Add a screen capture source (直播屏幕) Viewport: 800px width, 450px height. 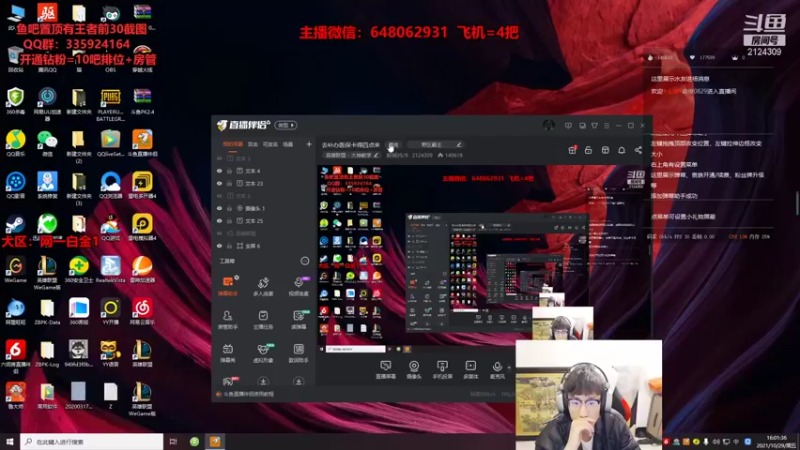coord(386,369)
